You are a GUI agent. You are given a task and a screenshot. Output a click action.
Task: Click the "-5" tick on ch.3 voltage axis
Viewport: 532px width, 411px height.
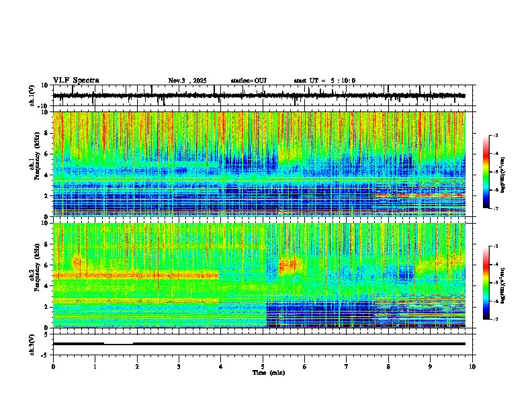46,355
